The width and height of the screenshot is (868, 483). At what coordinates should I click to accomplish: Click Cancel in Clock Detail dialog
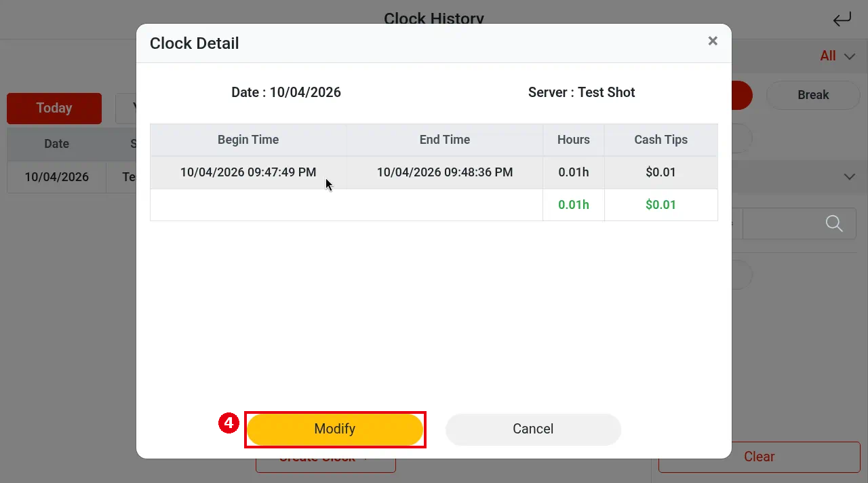pos(533,429)
